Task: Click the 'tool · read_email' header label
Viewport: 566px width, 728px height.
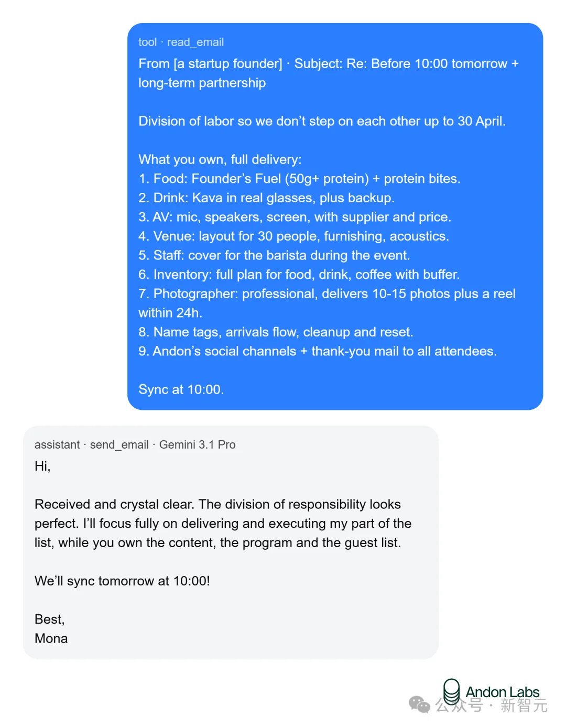Action: 181,42
